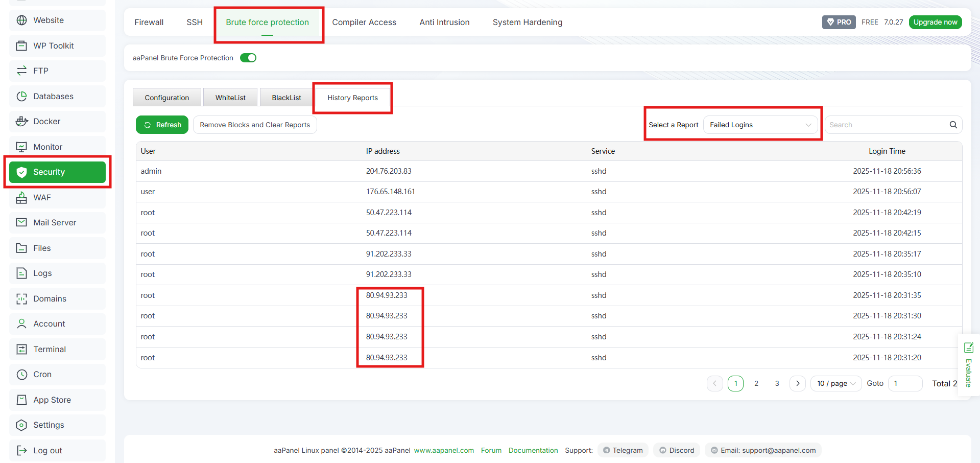This screenshot has height=463, width=980.
Task: Click login time 2025-11-18 20:42:19
Action: (x=887, y=213)
